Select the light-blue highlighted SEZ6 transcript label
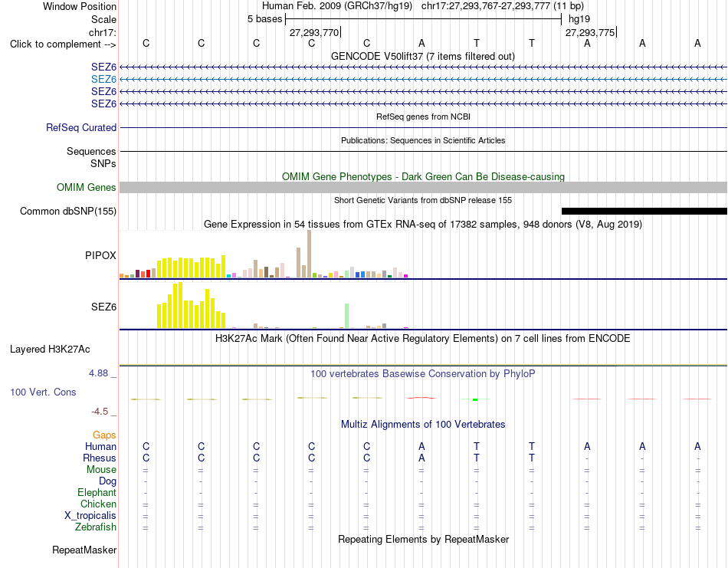The width and height of the screenshot is (728, 568). 103,80
